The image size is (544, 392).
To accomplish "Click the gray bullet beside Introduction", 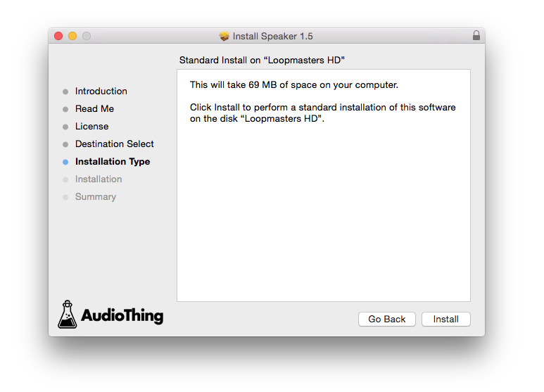I will tap(65, 91).
